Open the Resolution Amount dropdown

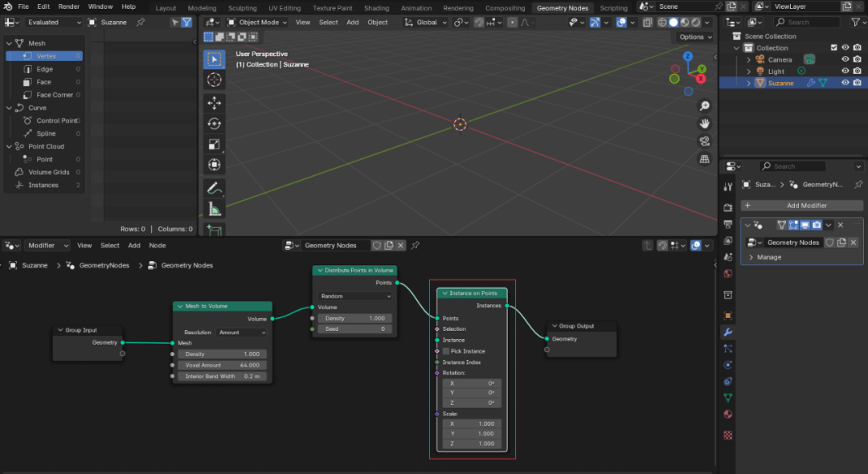tap(243, 333)
